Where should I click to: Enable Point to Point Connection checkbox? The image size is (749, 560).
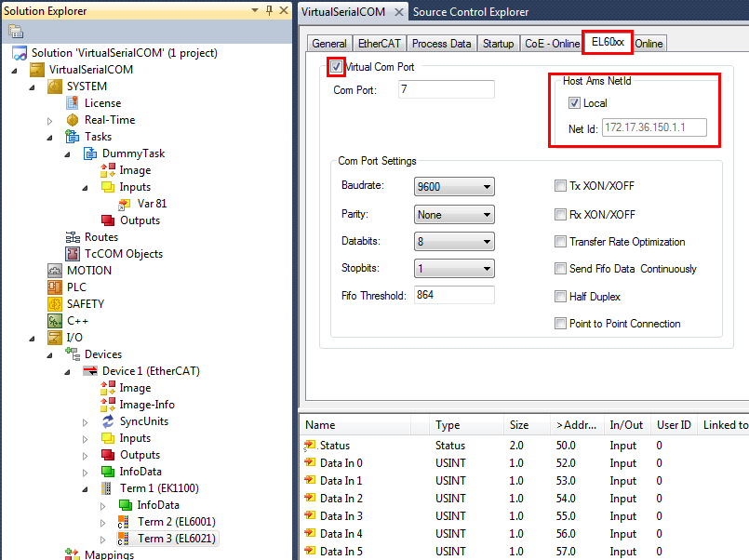pos(560,324)
